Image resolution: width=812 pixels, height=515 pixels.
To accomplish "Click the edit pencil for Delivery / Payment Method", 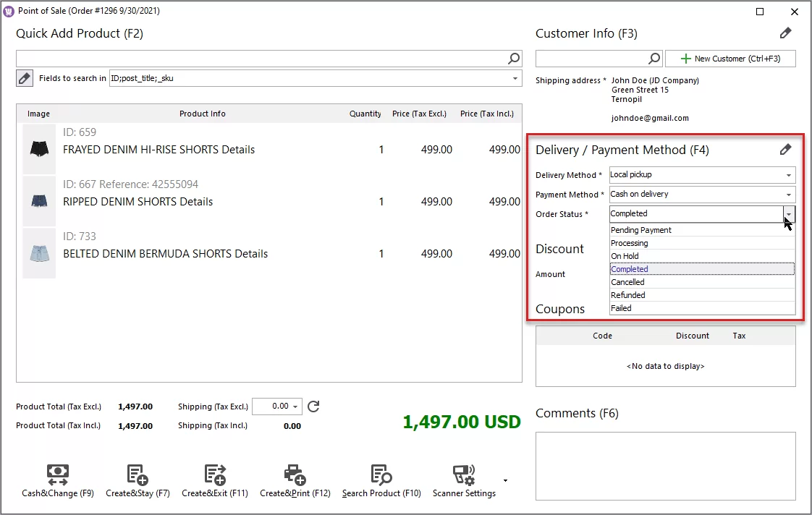I will pyautogui.click(x=786, y=150).
